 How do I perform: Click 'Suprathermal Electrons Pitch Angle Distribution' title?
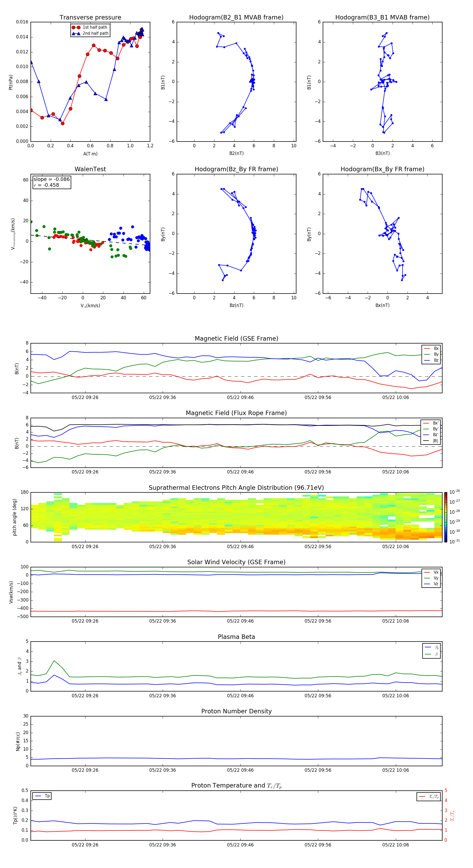pyautogui.click(x=236, y=488)
